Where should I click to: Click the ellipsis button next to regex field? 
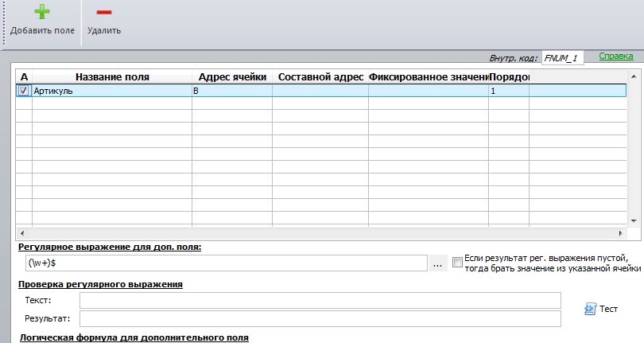coord(438,263)
